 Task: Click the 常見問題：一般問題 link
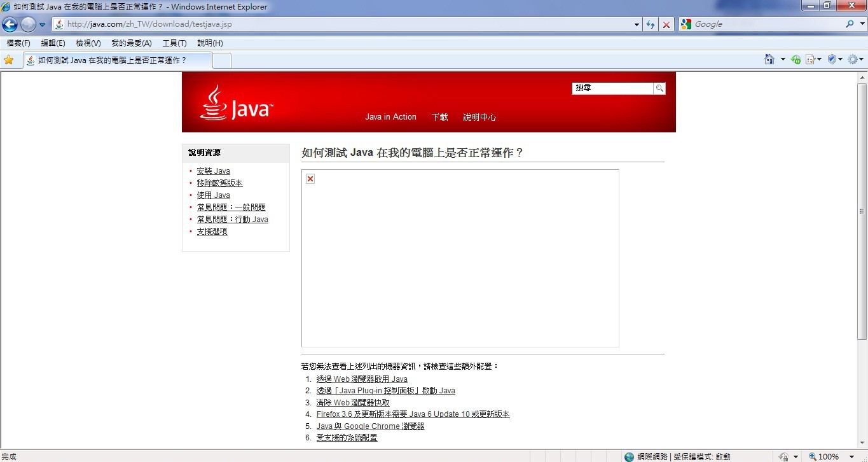[x=231, y=207]
